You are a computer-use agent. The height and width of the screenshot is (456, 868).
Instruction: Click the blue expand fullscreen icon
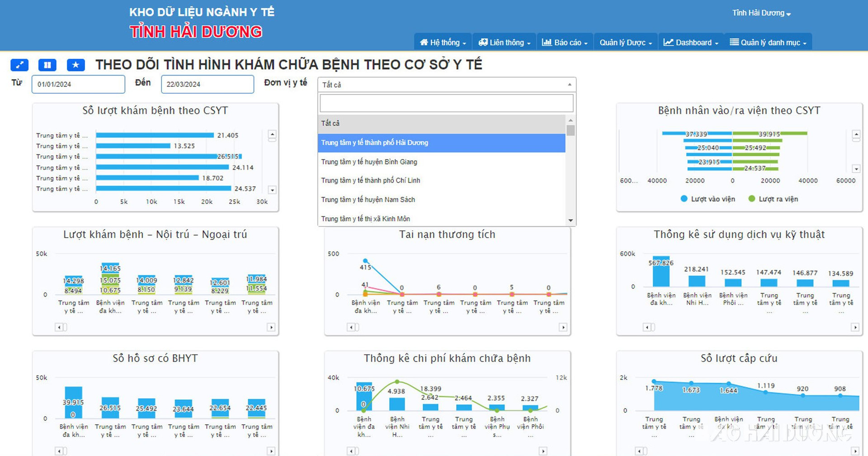(x=19, y=65)
